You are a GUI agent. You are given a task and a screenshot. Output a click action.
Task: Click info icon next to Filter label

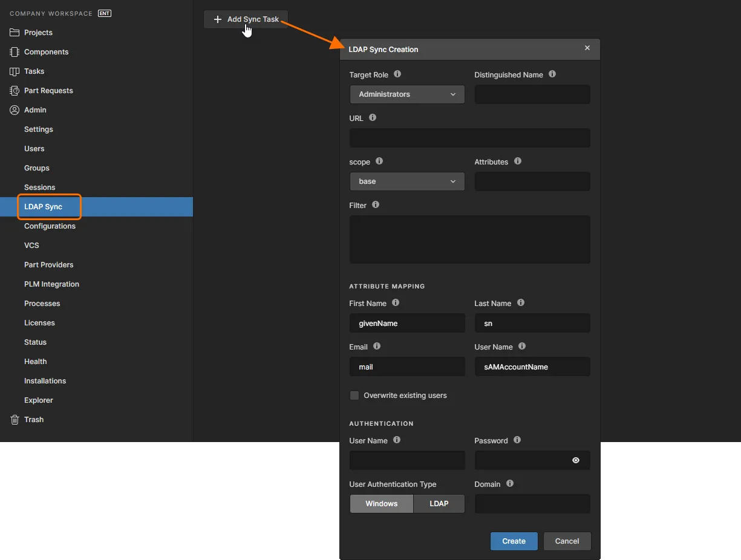coord(376,204)
